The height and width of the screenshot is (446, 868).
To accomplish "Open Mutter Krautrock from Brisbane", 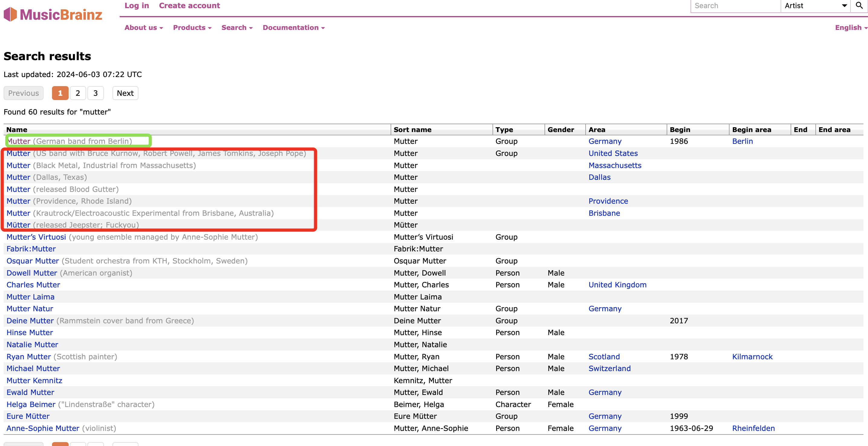I will pos(18,213).
